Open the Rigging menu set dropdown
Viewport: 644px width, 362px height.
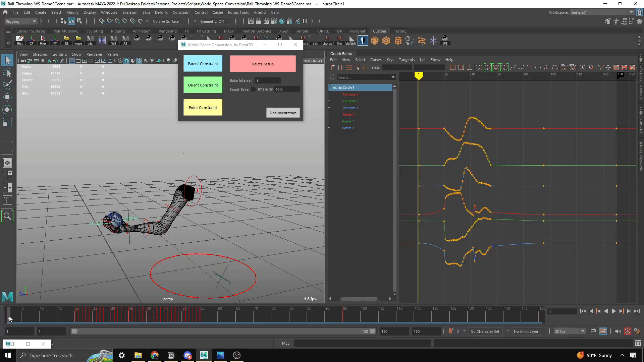click(x=21, y=21)
